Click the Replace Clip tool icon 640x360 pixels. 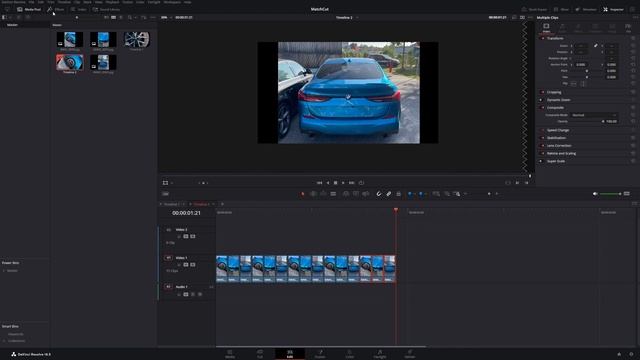coord(365,194)
